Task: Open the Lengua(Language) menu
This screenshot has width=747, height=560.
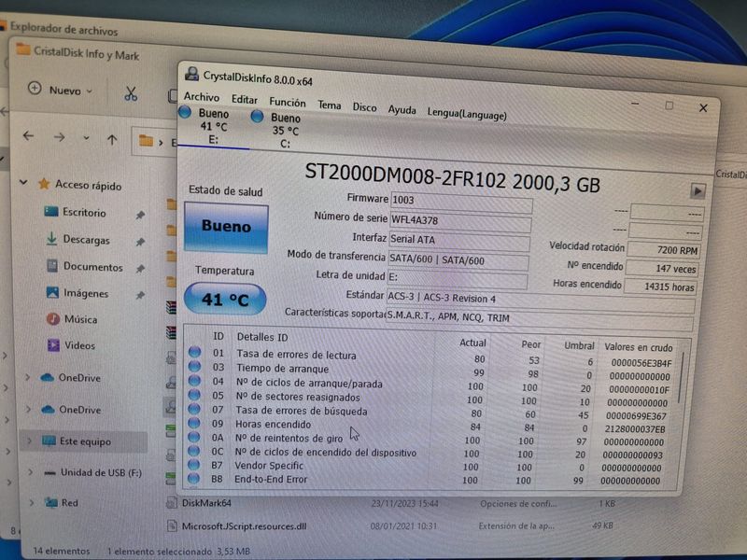Action: tap(467, 114)
